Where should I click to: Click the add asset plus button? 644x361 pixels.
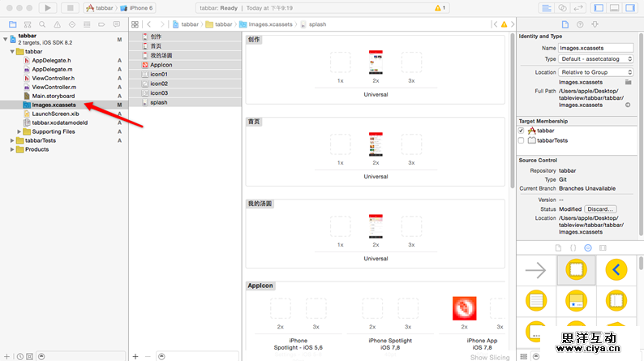pyautogui.click(x=135, y=356)
